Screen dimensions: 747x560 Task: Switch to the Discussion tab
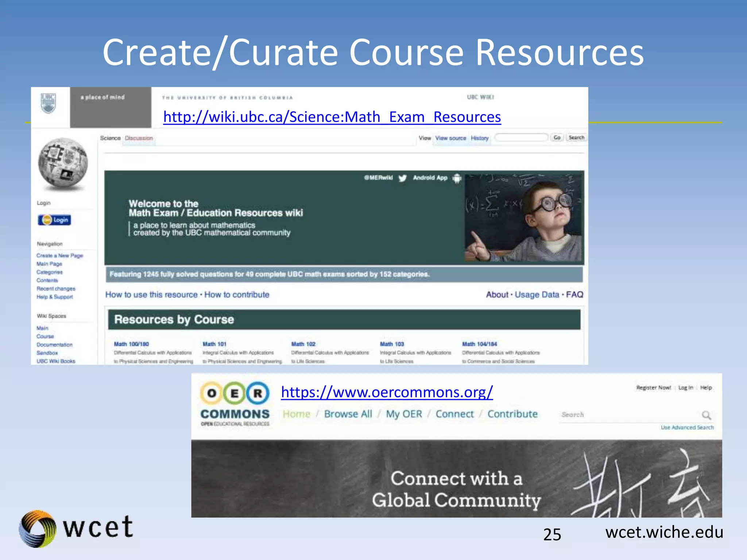pos(139,138)
